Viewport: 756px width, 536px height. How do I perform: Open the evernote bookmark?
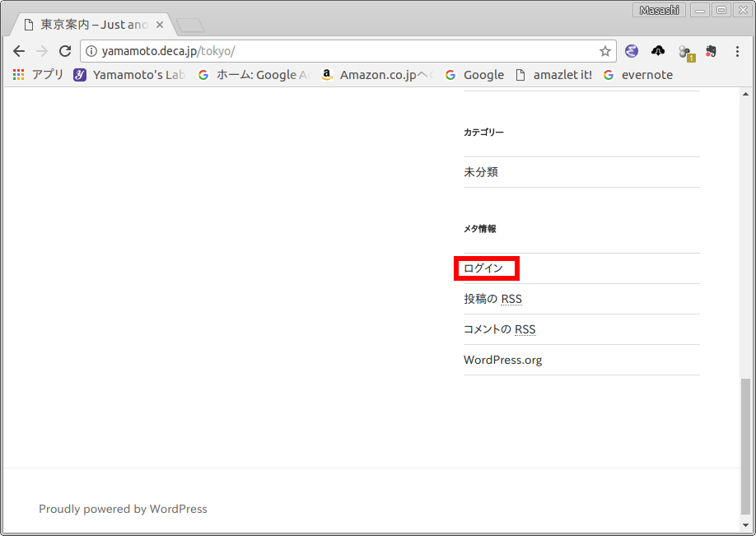point(637,75)
